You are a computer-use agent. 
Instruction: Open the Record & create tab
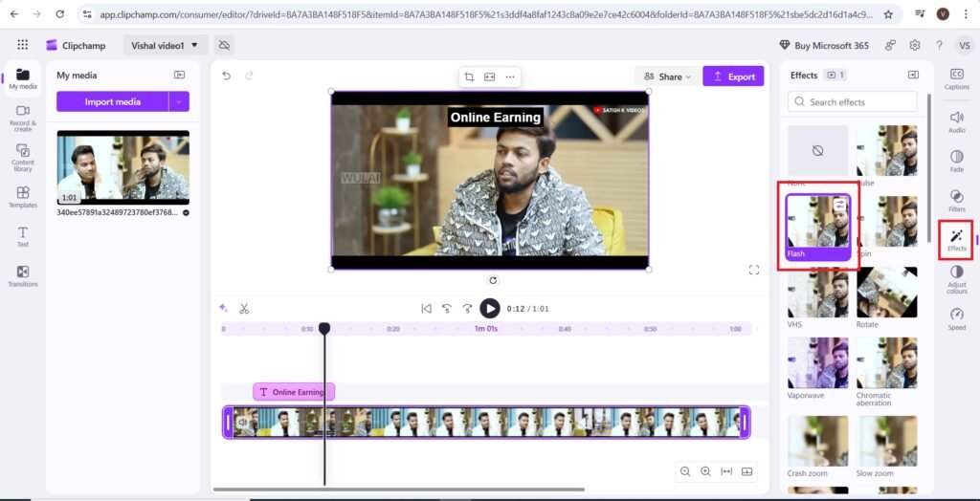pyautogui.click(x=23, y=118)
